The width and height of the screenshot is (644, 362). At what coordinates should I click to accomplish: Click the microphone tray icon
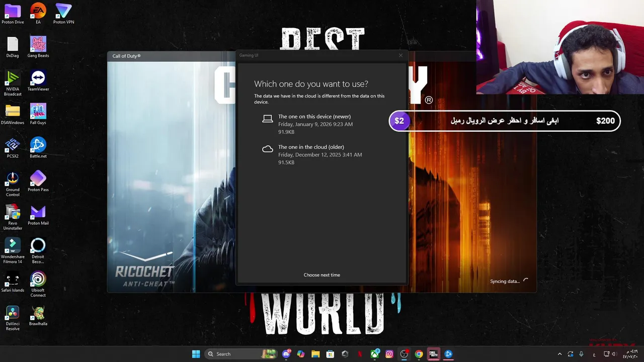click(581, 354)
